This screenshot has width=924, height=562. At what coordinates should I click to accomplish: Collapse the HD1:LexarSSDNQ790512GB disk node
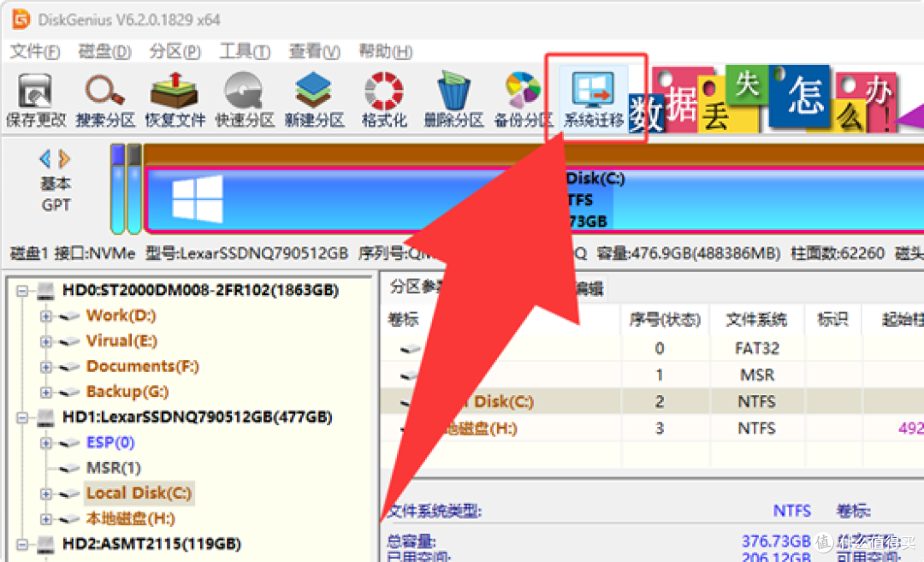(x=22, y=417)
